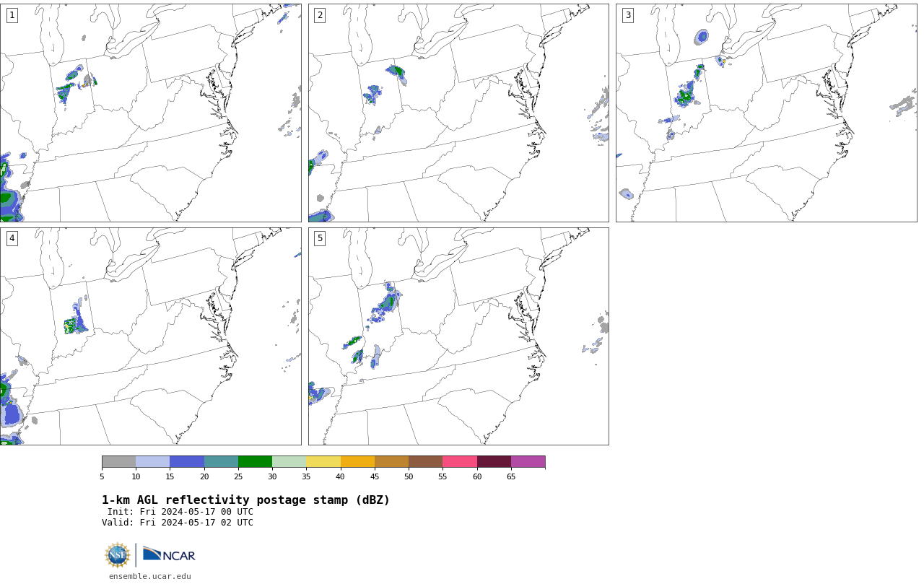Click the Valid time text line

pos(178,523)
